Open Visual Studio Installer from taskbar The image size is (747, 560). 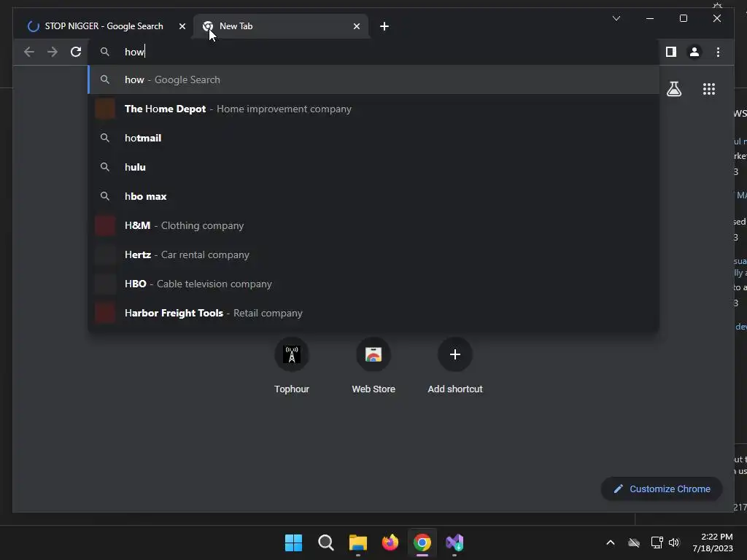[454, 542]
